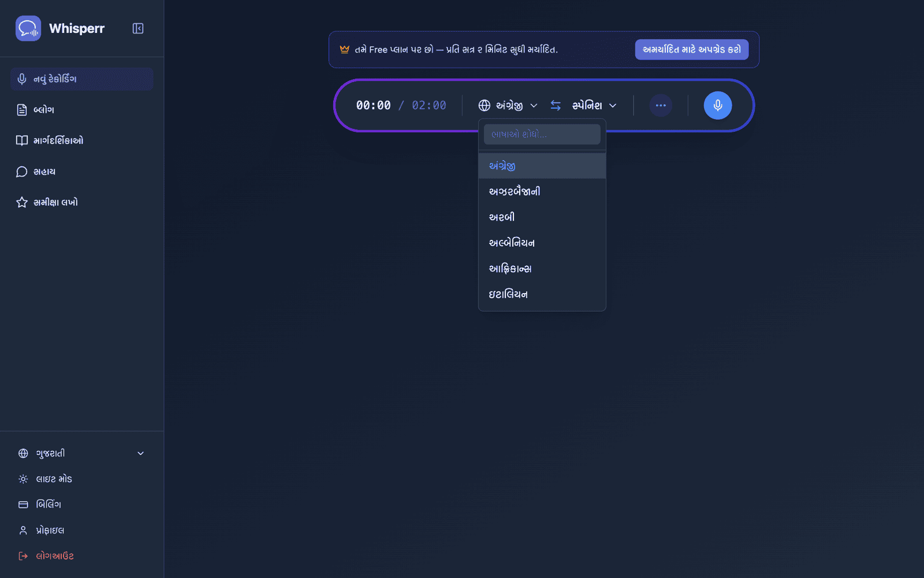
Task: Click microphone icon beside નવું રેકોર્ડિંગ
Action: coord(22,79)
